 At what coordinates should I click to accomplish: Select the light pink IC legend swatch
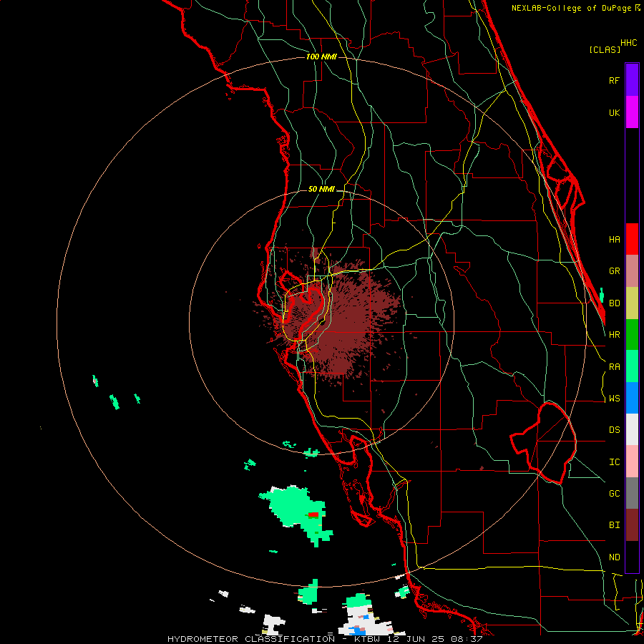pos(632,462)
